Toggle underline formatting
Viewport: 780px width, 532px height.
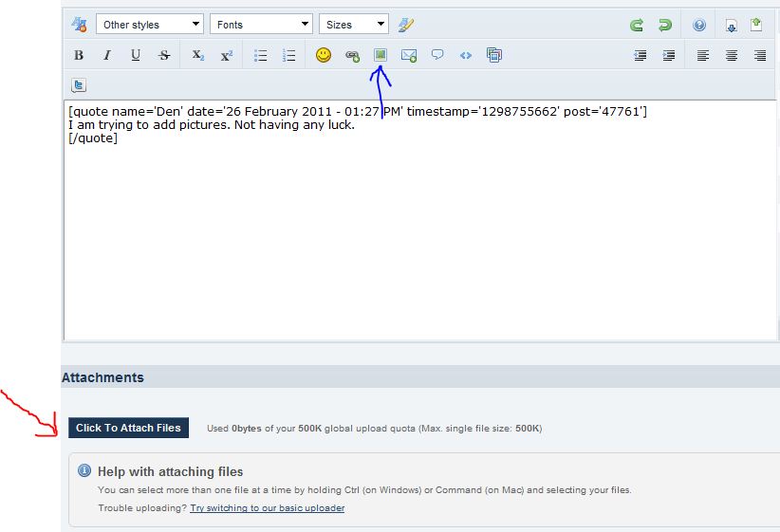[x=136, y=56]
